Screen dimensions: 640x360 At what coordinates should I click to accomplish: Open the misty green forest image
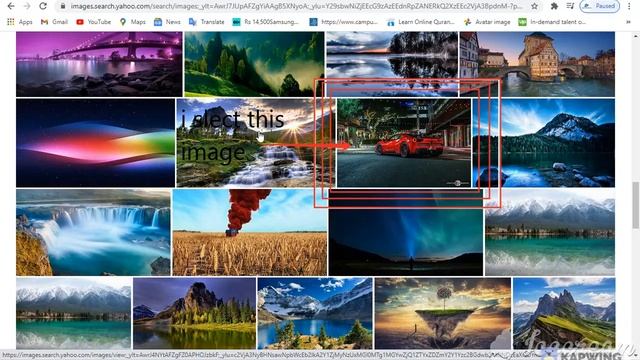(254, 64)
